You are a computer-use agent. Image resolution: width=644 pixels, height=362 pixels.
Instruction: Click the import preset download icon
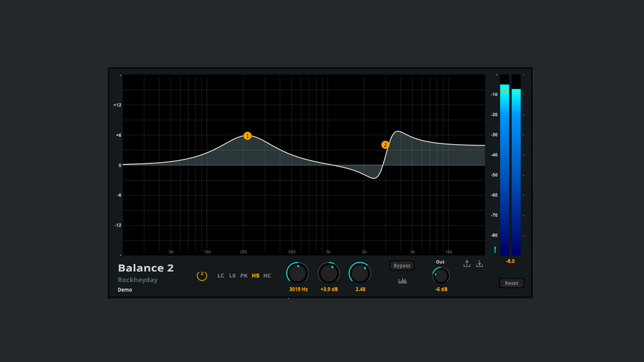tap(479, 263)
